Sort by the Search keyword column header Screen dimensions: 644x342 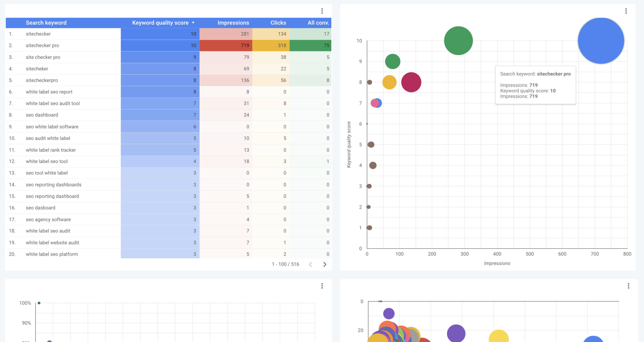(46, 23)
